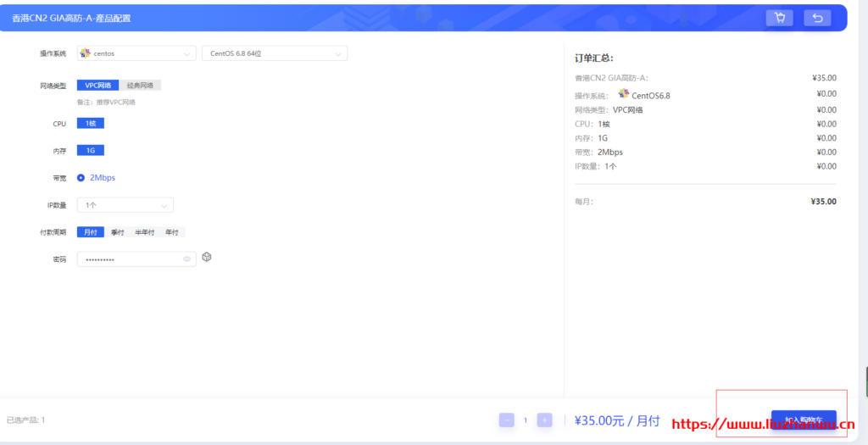Select the VPC网络 network type
The height and width of the screenshot is (445, 868).
click(97, 85)
